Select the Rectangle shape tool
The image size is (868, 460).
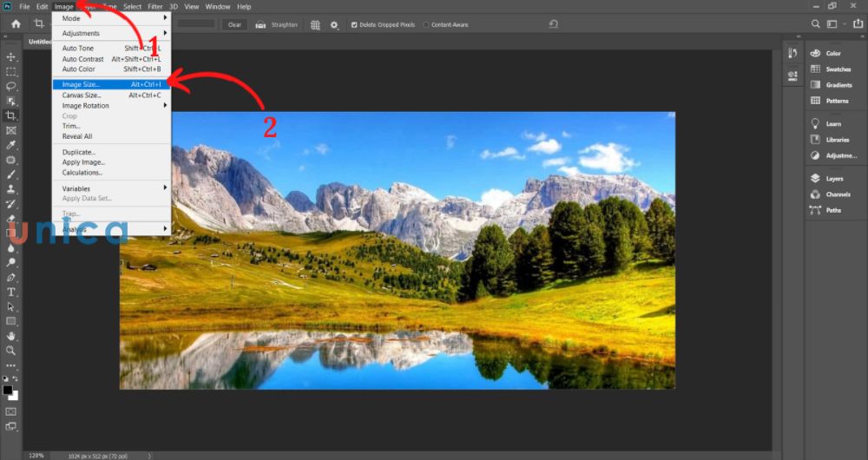click(x=11, y=321)
